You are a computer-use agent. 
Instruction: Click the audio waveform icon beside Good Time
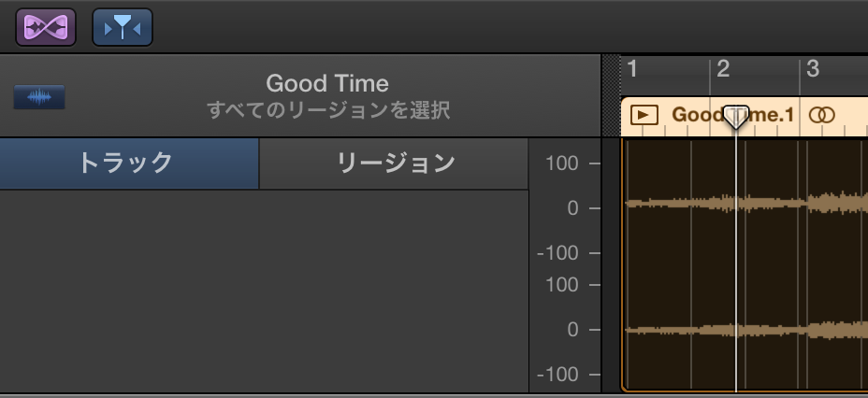click(x=39, y=97)
